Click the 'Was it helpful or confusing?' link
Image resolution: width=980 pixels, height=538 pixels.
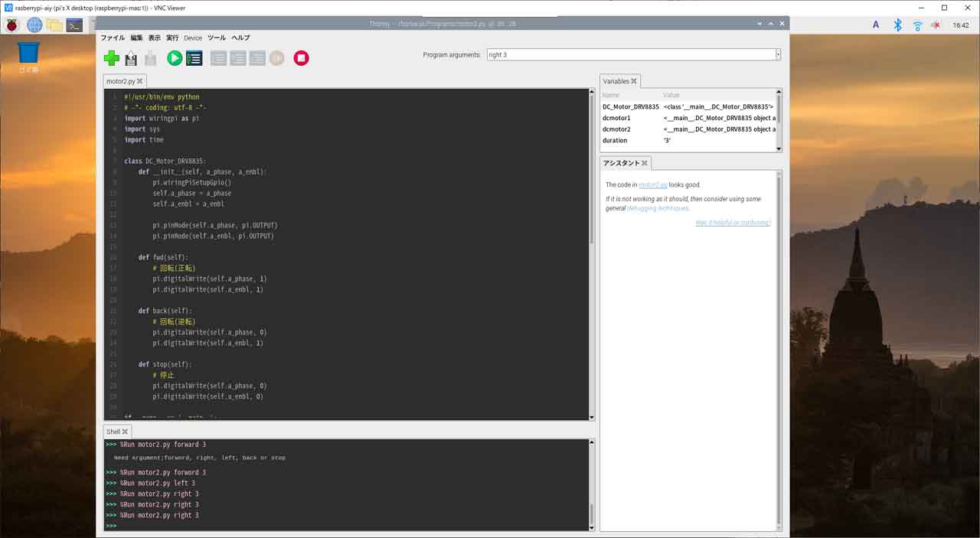[733, 222]
